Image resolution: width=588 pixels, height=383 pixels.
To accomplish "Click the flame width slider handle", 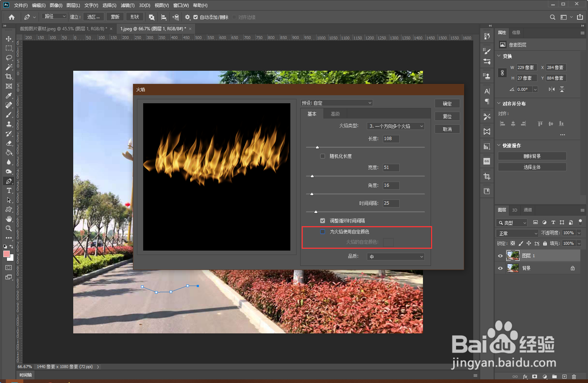I will (x=312, y=176).
